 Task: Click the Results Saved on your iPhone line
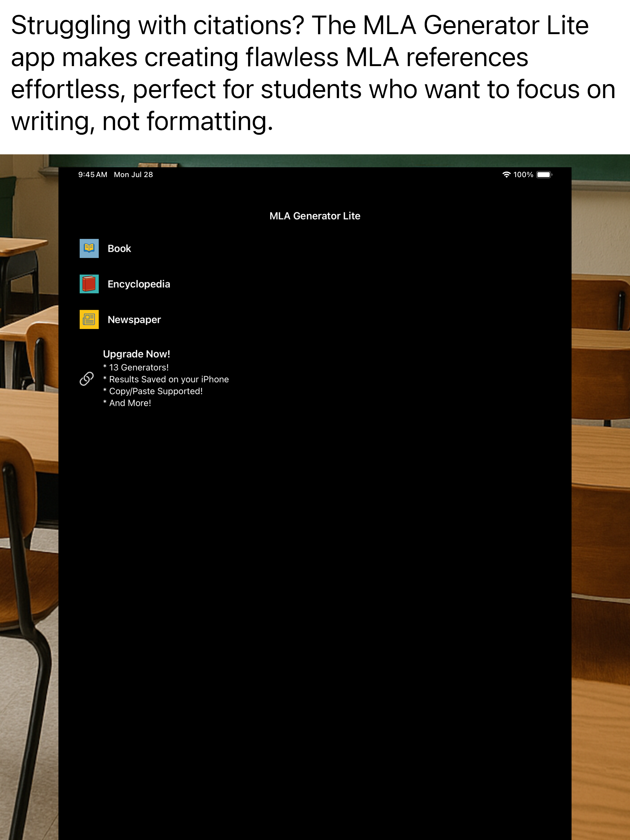[x=166, y=379]
